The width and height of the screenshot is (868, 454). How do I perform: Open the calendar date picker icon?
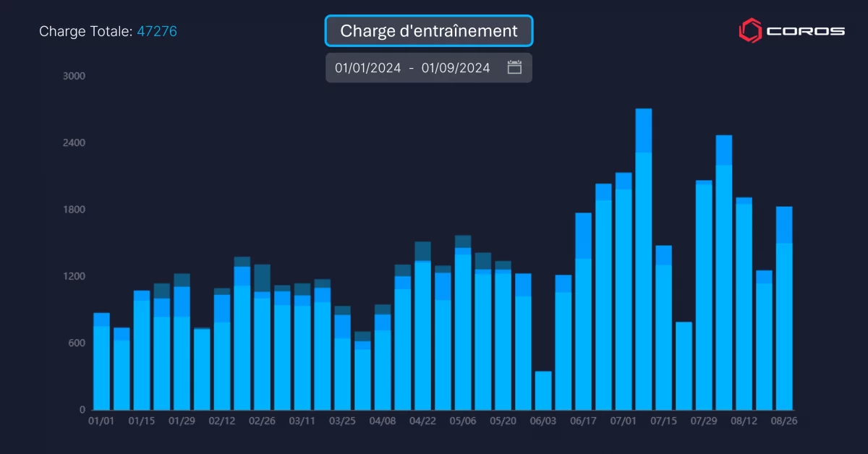point(514,68)
